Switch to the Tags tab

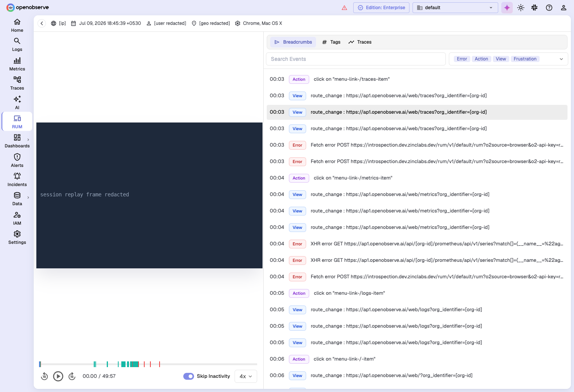coord(331,42)
